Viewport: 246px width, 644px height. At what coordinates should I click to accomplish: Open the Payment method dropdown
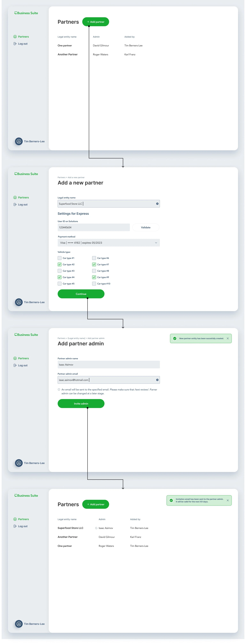click(x=109, y=243)
